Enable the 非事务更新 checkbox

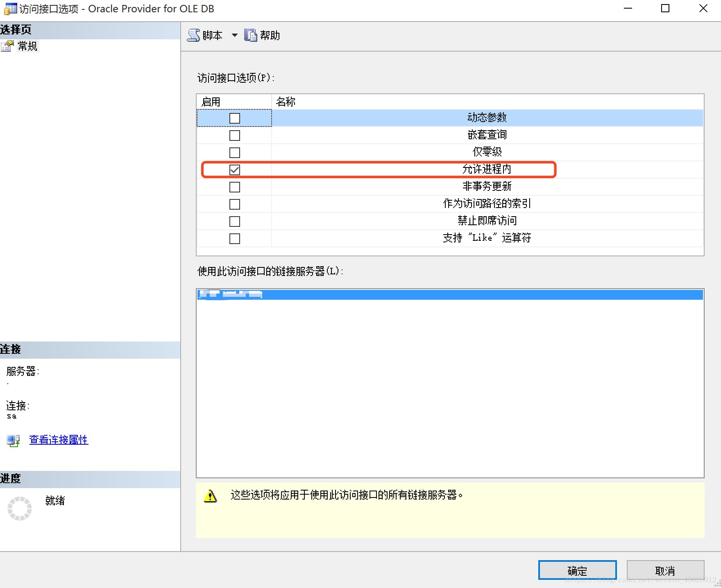tap(235, 187)
